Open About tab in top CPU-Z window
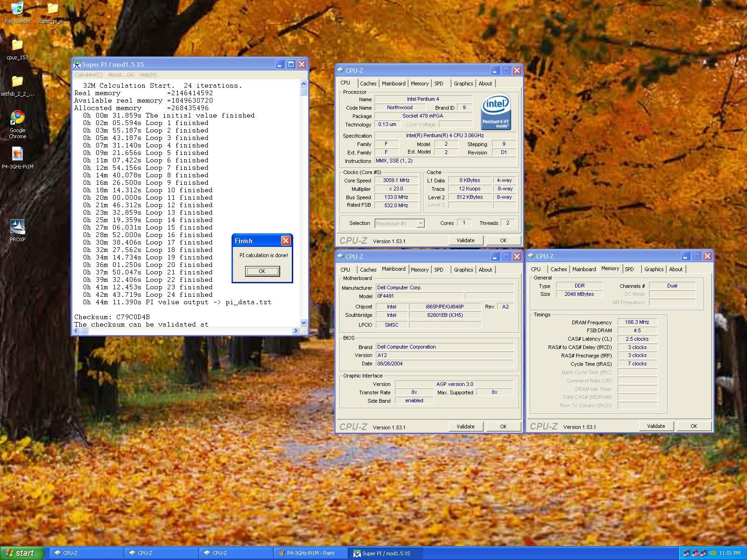 (486, 84)
